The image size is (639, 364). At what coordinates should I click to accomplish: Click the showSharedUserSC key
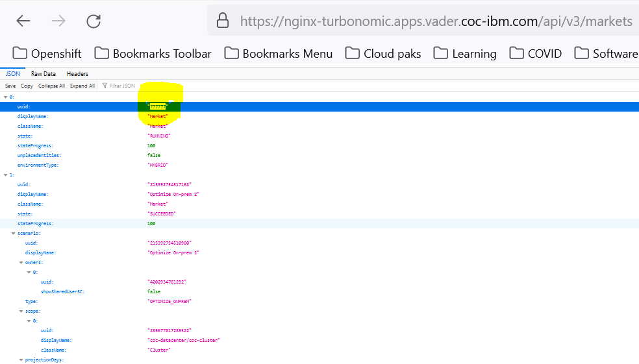click(63, 291)
